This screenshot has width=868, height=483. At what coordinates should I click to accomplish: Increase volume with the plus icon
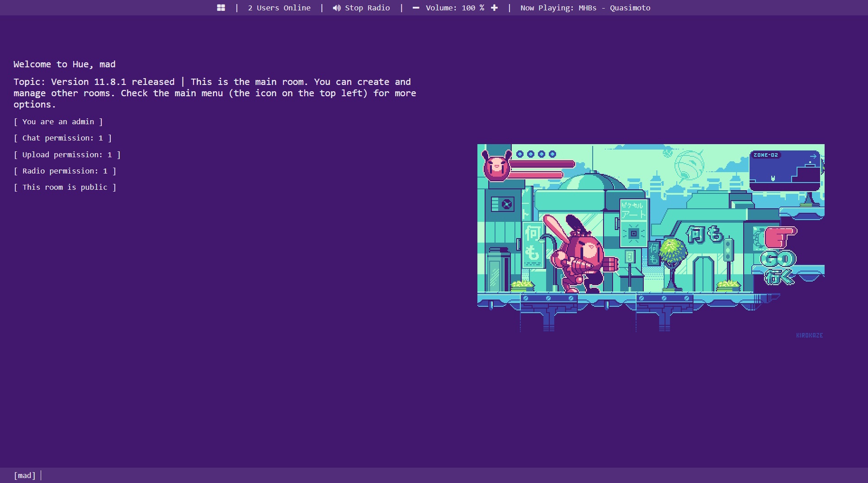(494, 8)
